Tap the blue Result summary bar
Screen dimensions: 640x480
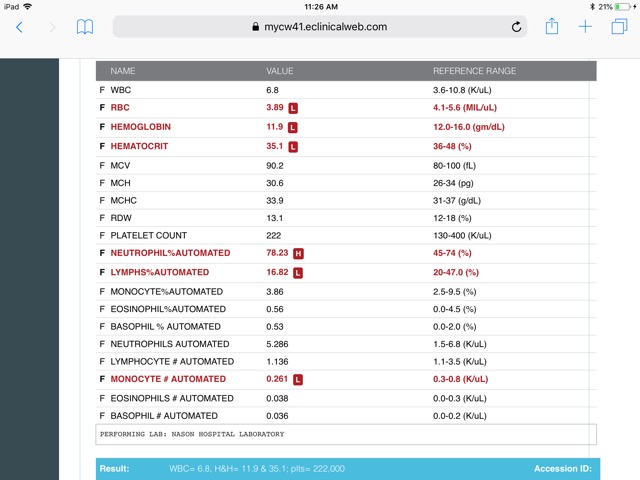pyautogui.click(x=300, y=468)
